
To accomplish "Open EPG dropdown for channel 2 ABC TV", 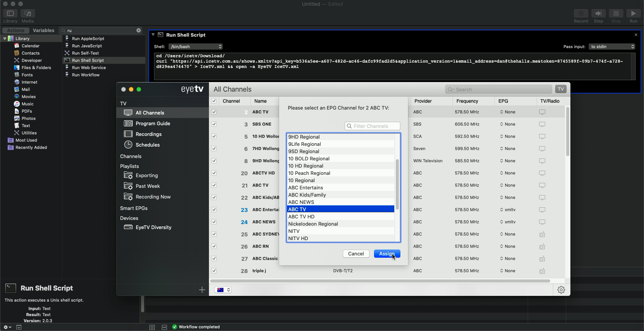I will (x=508, y=112).
